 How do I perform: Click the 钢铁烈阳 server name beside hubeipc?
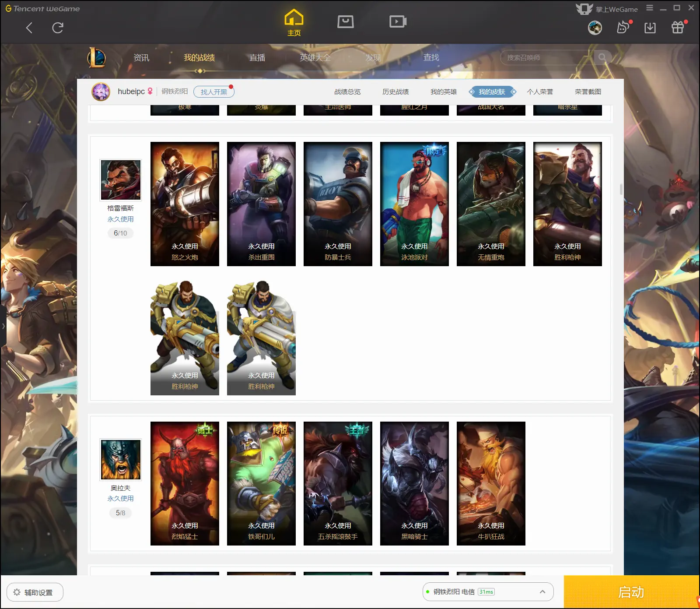(175, 92)
